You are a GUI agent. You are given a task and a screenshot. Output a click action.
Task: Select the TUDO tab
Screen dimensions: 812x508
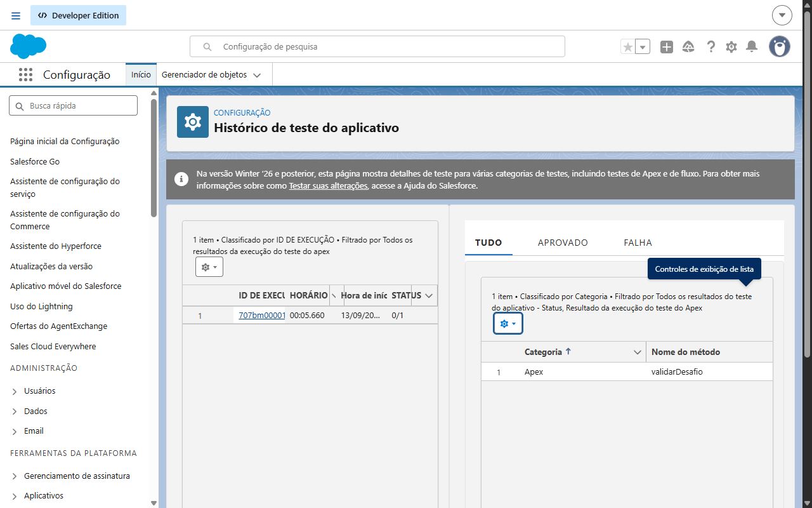pos(488,243)
